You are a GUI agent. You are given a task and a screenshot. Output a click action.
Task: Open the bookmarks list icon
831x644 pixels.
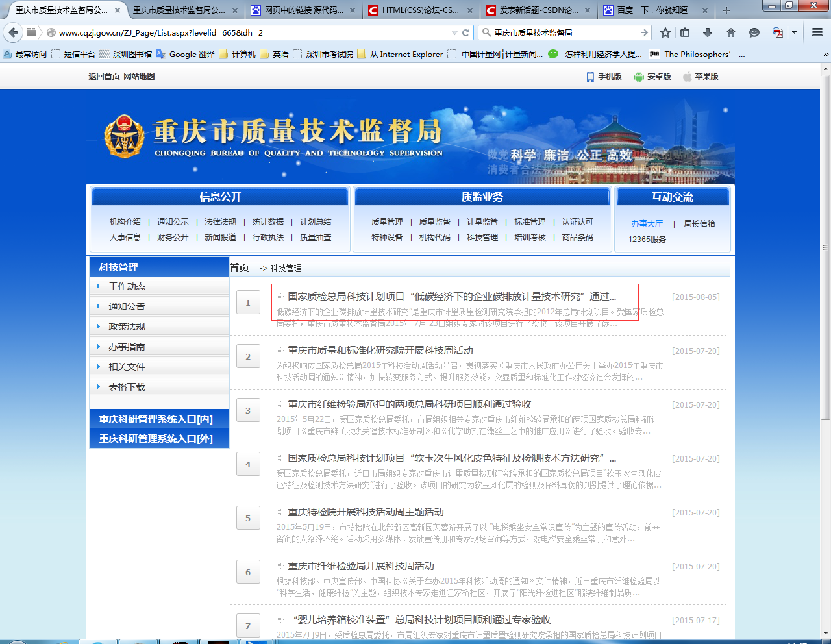[x=685, y=32]
